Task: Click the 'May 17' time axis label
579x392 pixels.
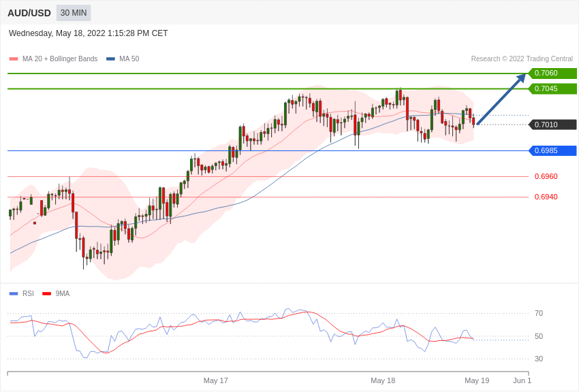Action: (x=216, y=380)
